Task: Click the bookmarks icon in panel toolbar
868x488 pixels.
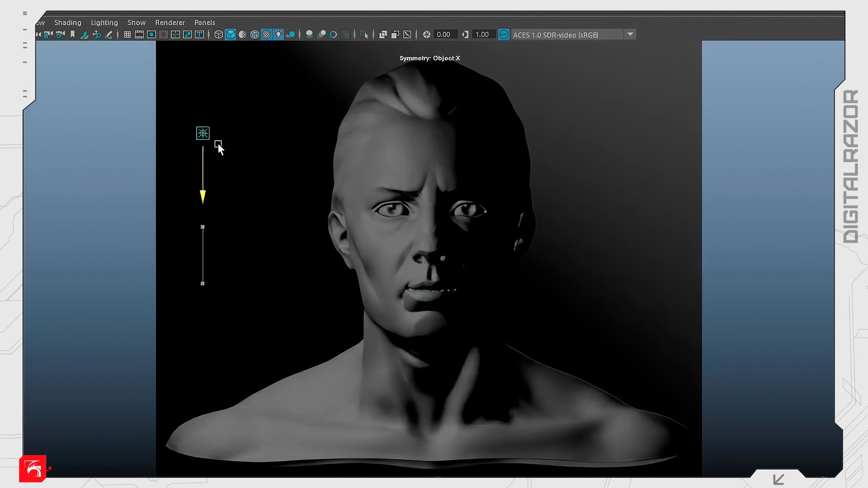Action: coord(72,34)
